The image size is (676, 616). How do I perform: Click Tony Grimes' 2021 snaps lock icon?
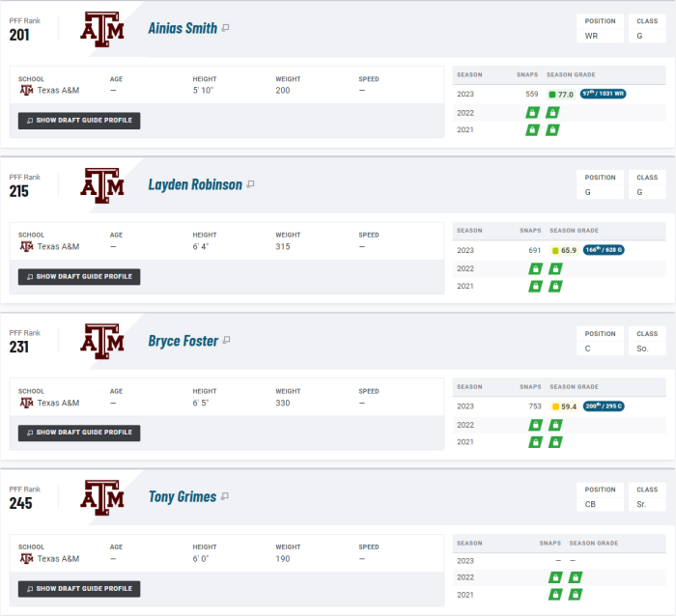click(555, 595)
